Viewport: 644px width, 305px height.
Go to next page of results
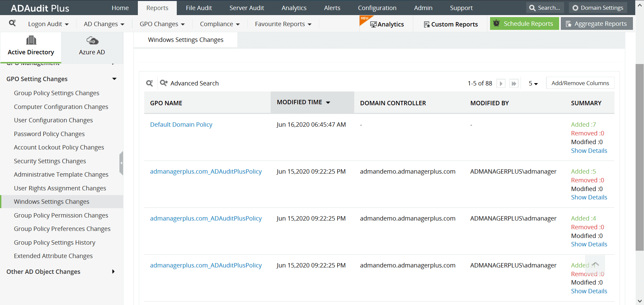(501, 83)
